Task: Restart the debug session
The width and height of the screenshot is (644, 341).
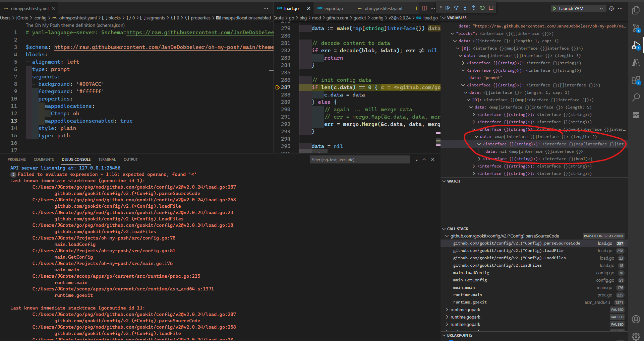Action: [482, 8]
